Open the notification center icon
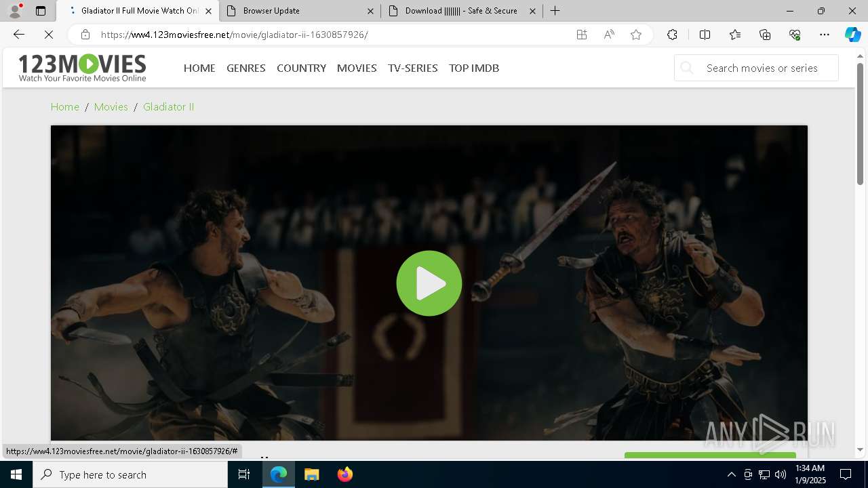868x488 pixels. pos(846,474)
